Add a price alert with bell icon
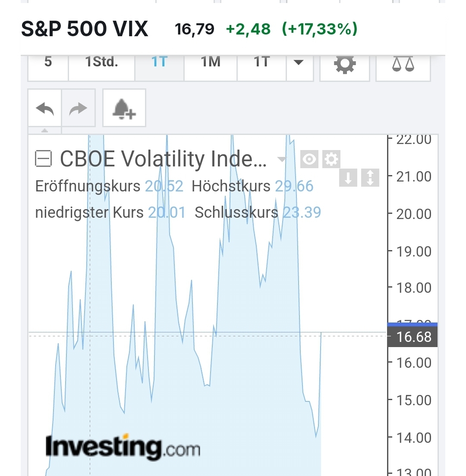The height and width of the screenshot is (476, 466). [124, 108]
